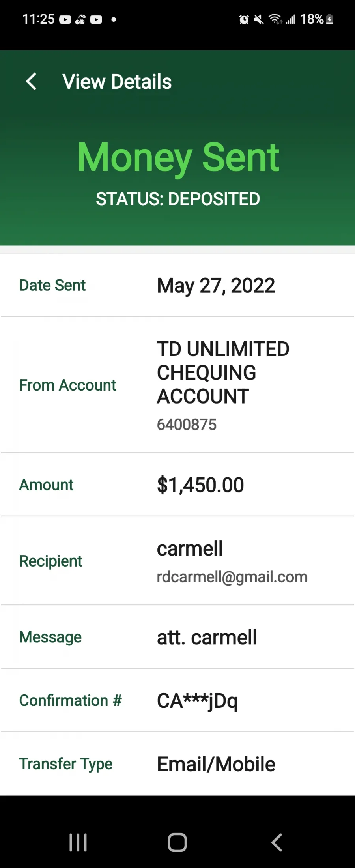Tap the cherry notification icon in status bar
Viewport: 355px width, 868px height.
tap(80, 19)
